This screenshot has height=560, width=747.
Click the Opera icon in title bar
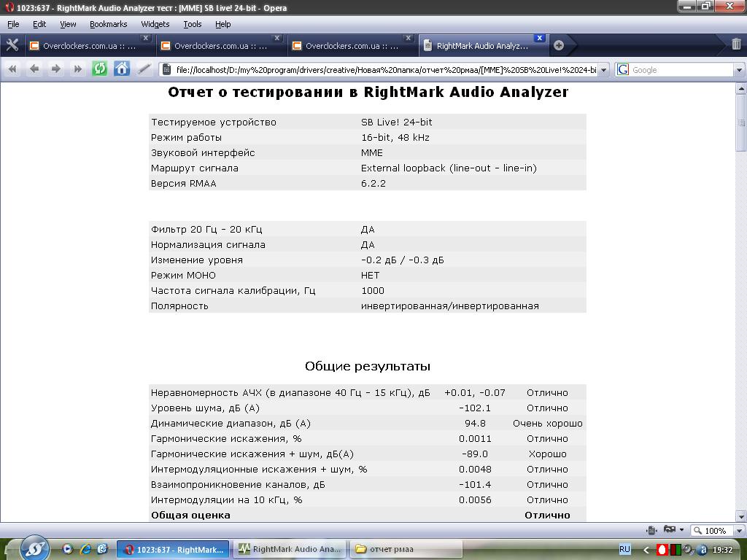coord(9,7)
